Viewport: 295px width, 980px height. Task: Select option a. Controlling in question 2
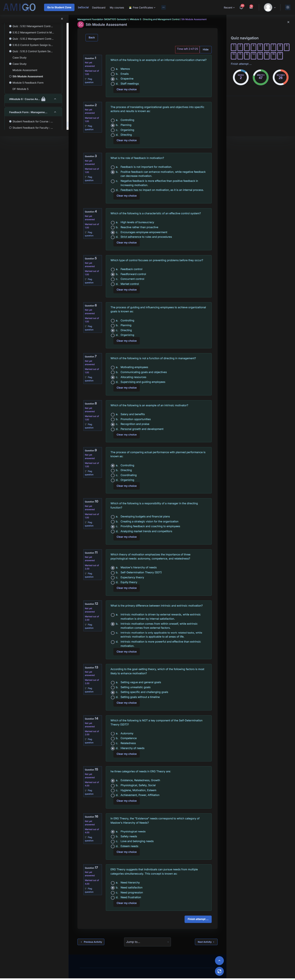112,120
